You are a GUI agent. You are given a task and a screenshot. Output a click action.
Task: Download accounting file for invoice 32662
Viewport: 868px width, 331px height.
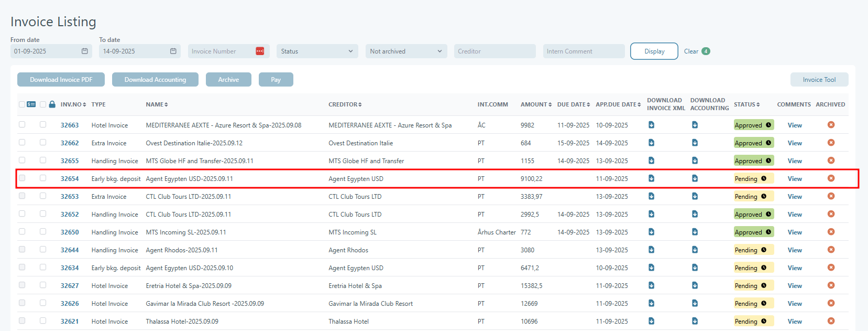pyautogui.click(x=695, y=143)
